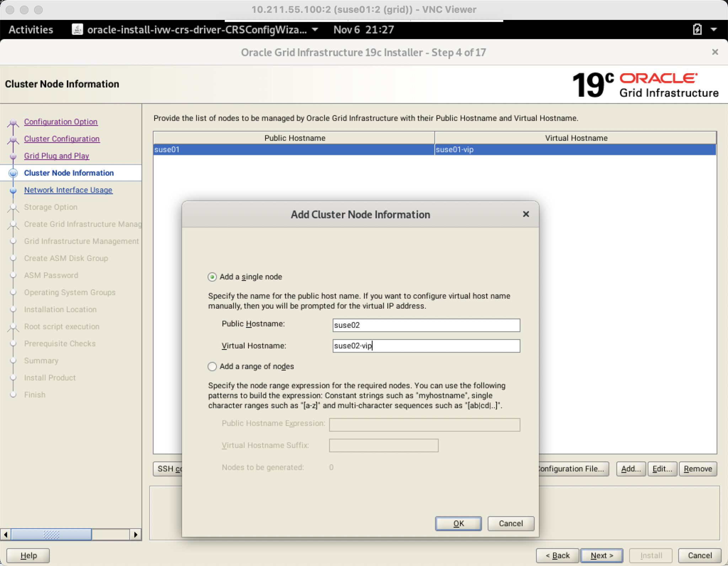Click the Java app icon in top bar
The image size is (728, 566).
77,29
